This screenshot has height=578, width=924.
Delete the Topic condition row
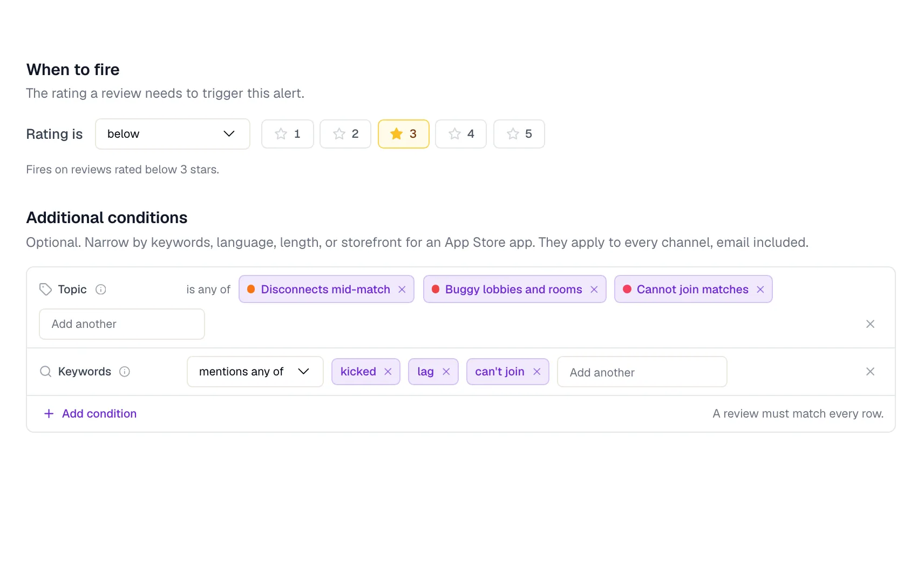tap(870, 324)
